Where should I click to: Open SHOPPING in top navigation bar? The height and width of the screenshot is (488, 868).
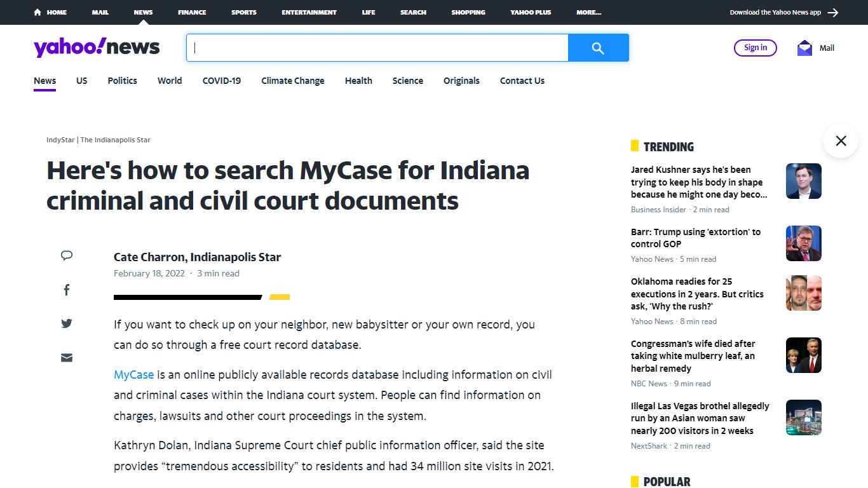(468, 12)
